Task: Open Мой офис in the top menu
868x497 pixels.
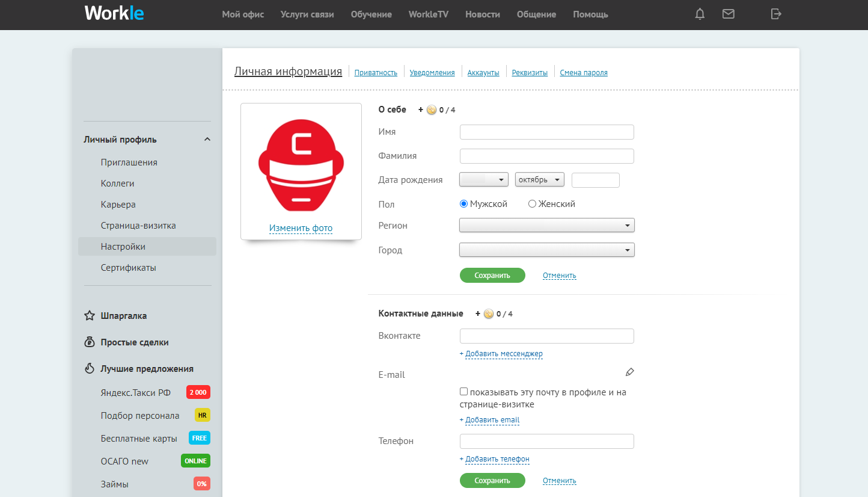Action: point(243,14)
